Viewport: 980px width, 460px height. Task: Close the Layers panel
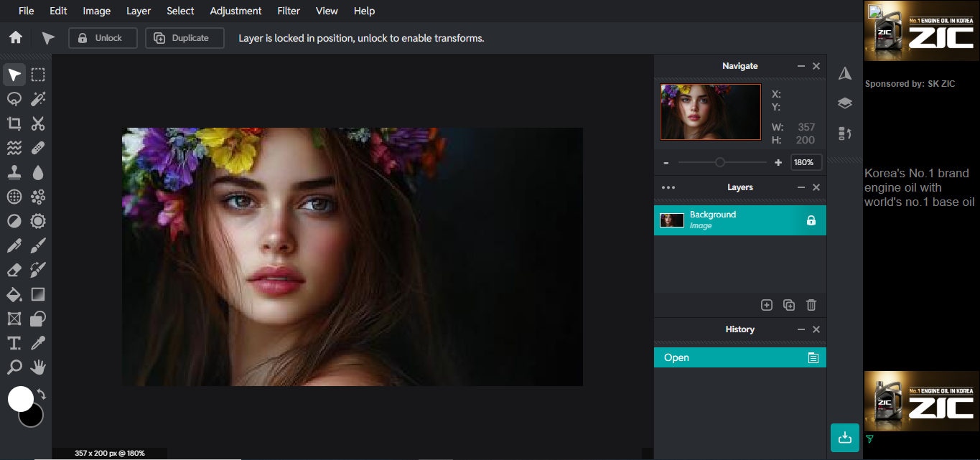816,187
